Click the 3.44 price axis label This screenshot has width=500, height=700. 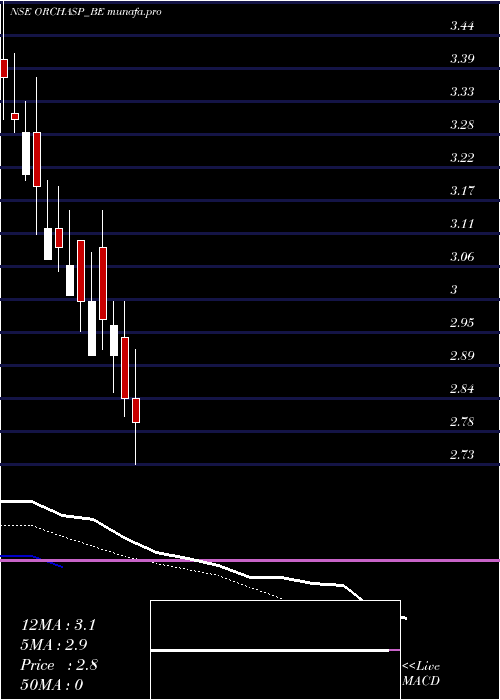(x=462, y=26)
